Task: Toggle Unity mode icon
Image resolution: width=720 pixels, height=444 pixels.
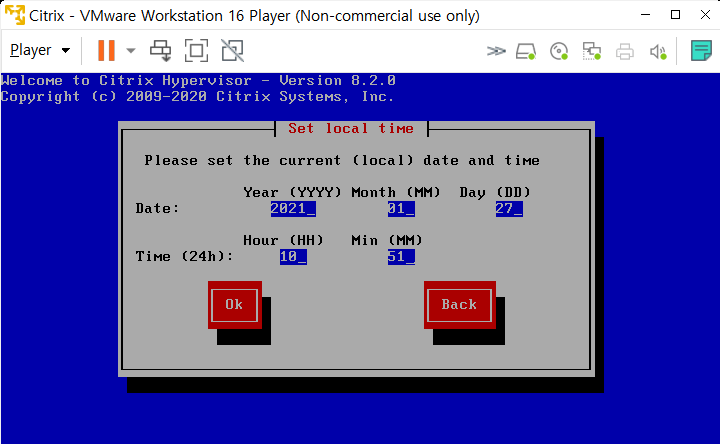Action: pyautogui.click(x=232, y=51)
